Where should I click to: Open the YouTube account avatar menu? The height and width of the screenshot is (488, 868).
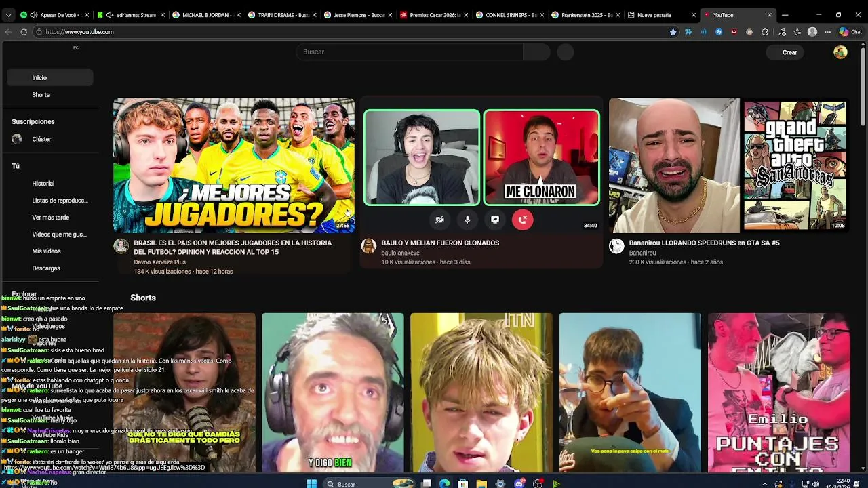click(x=840, y=52)
